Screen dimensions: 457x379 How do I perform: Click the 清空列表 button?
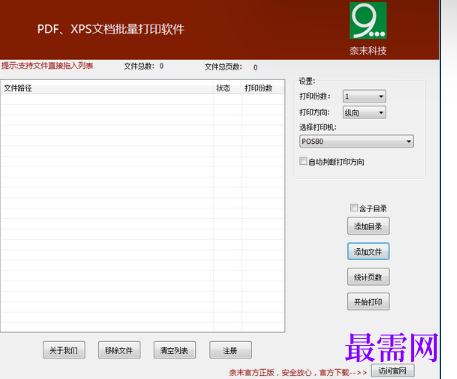coord(174,350)
